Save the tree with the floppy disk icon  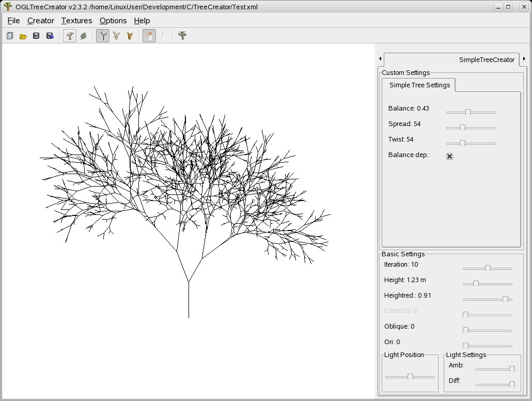pyautogui.click(x=36, y=36)
